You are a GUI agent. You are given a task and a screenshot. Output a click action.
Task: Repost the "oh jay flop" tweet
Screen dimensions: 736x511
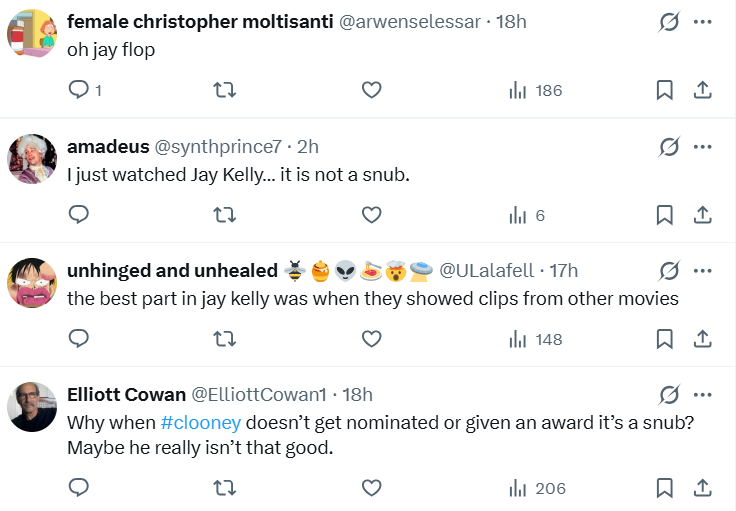(225, 90)
